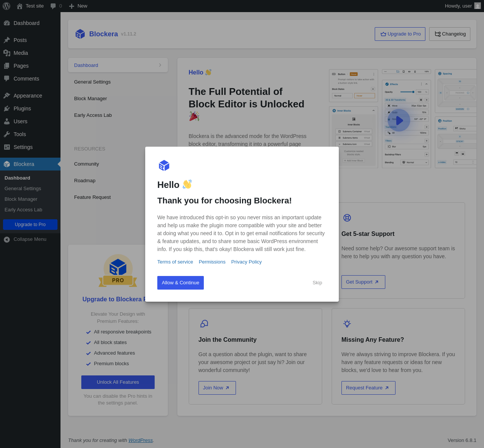Click the support lifebuoy icon
Image resolution: width=484 pixels, height=448 pixels.
pyautogui.click(x=347, y=218)
